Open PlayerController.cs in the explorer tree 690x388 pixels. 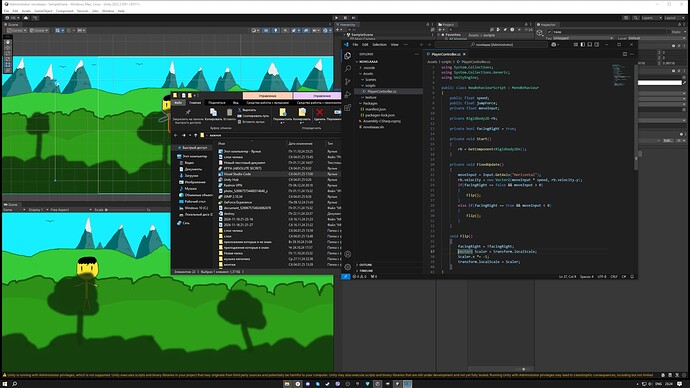pyautogui.click(x=382, y=92)
